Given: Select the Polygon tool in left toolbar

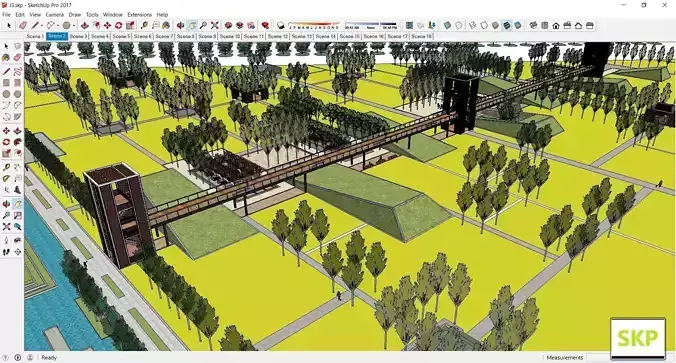Looking at the screenshot, I should click(17, 94).
